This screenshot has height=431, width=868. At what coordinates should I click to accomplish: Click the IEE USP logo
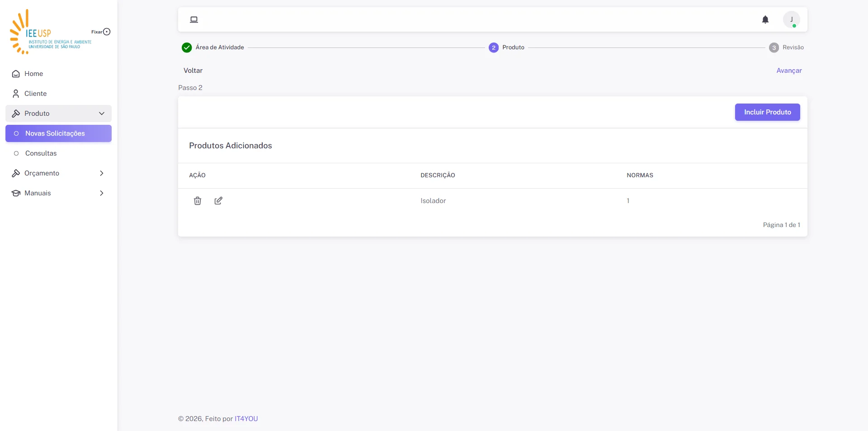pyautogui.click(x=50, y=32)
